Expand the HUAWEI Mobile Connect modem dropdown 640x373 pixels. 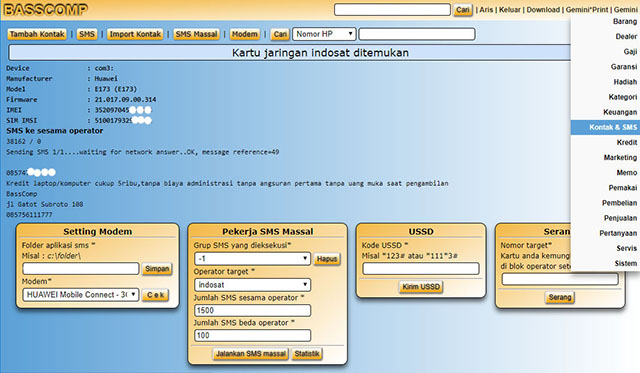coord(81,295)
